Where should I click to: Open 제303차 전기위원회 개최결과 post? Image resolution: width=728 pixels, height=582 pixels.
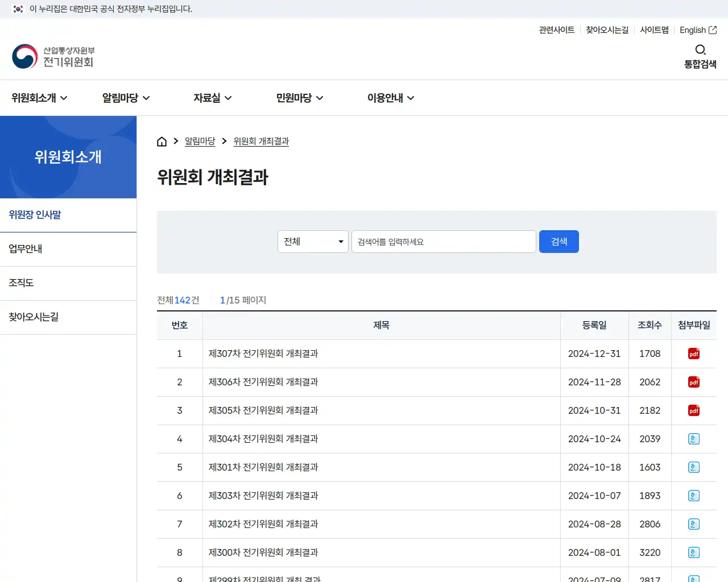coord(263,496)
